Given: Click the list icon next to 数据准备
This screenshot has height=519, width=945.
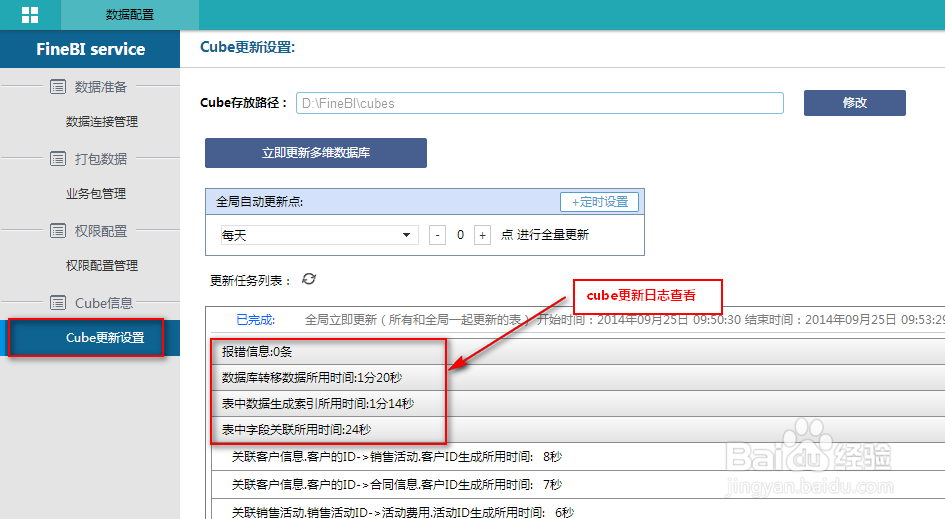Looking at the screenshot, I should [x=58, y=87].
